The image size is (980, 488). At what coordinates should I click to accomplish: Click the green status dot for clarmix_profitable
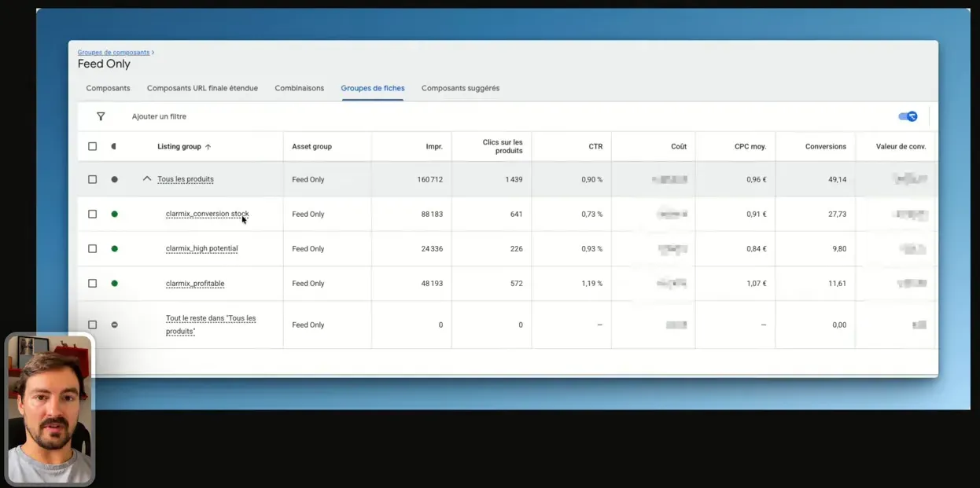pos(114,283)
